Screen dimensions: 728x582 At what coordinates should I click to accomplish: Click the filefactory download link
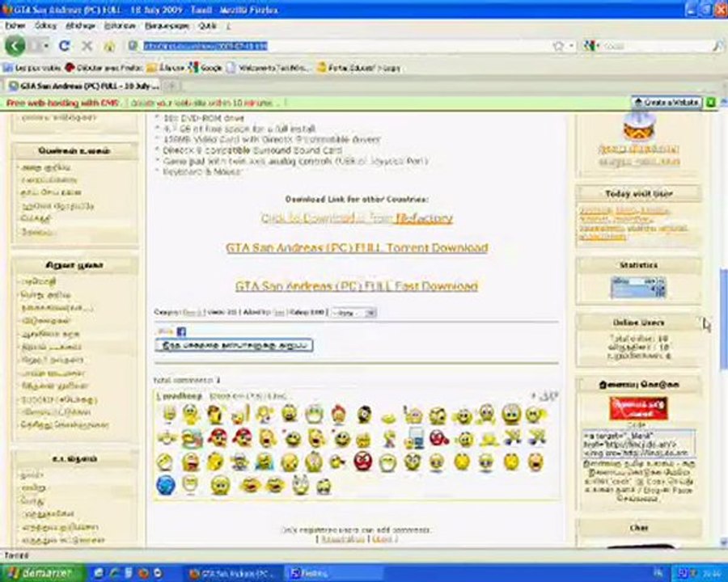click(357, 218)
